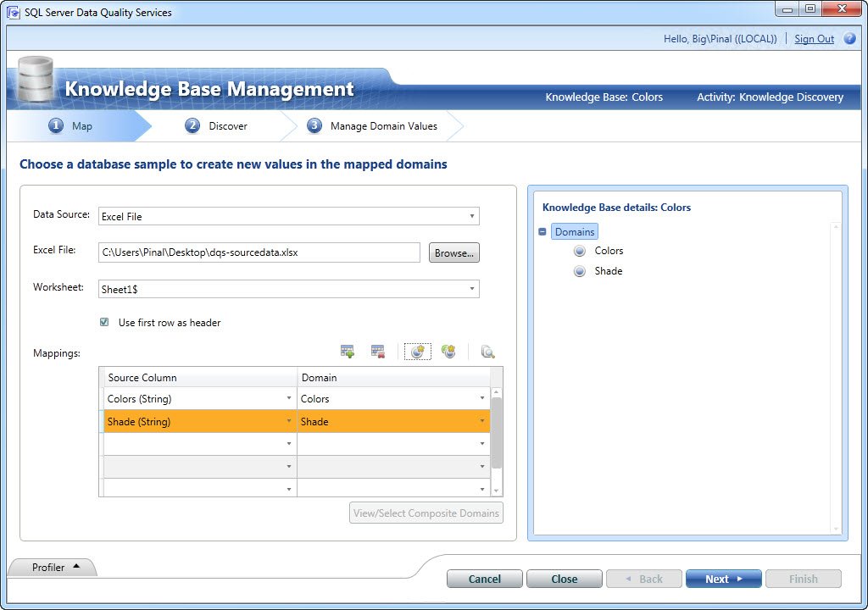
Task: Open the Worksheet dropdown
Action: pos(471,288)
